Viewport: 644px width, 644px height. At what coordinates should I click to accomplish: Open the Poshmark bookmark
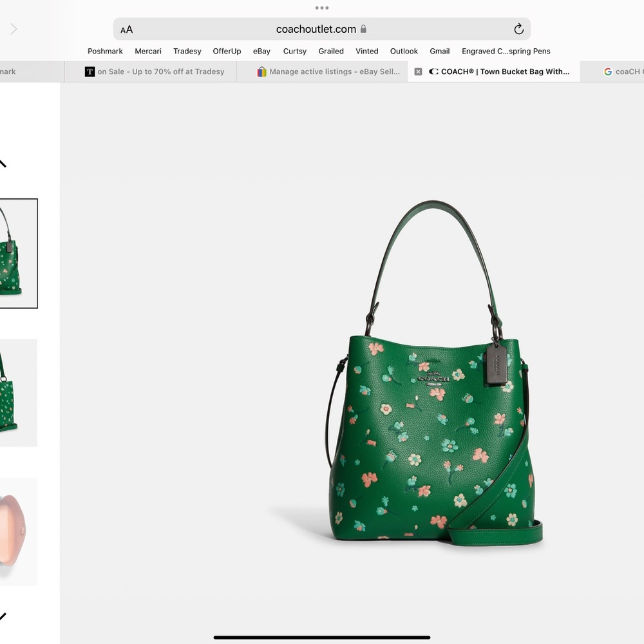point(105,51)
